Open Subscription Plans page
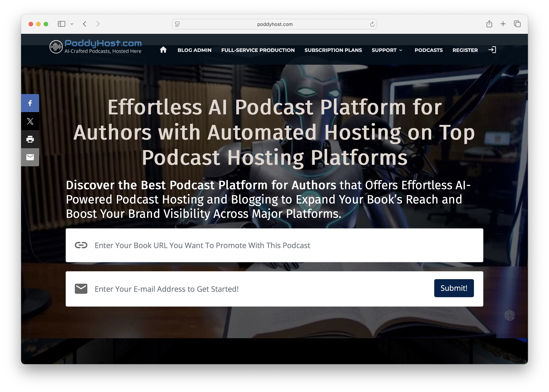549x392 pixels. pyautogui.click(x=333, y=50)
